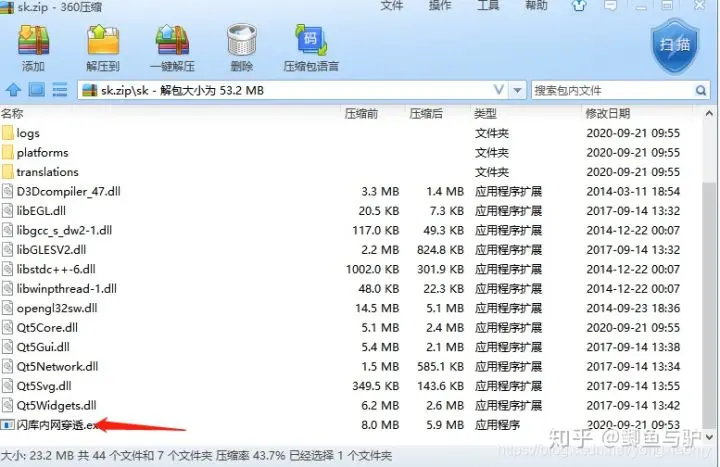Select the Qt5Gui.dll file name

pyautogui.click(x=43, y=347)
